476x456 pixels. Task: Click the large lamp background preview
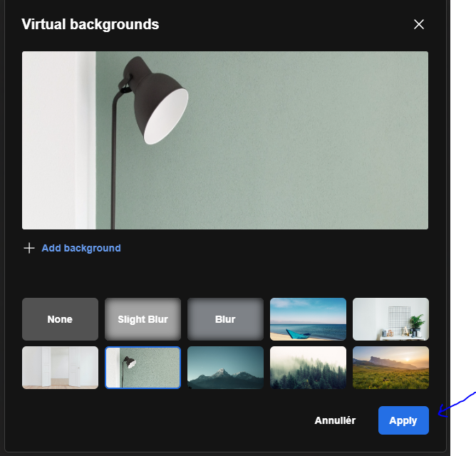[225, 140]
